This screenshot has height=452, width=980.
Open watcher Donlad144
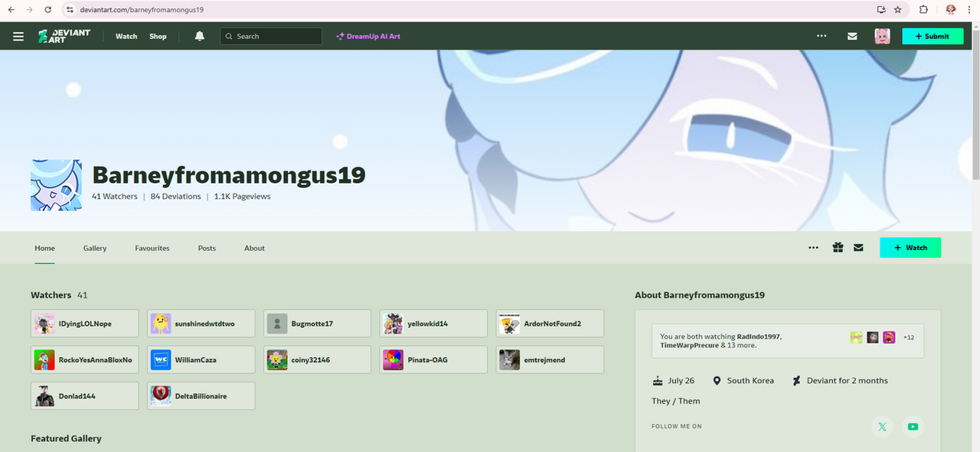point(85,396)
